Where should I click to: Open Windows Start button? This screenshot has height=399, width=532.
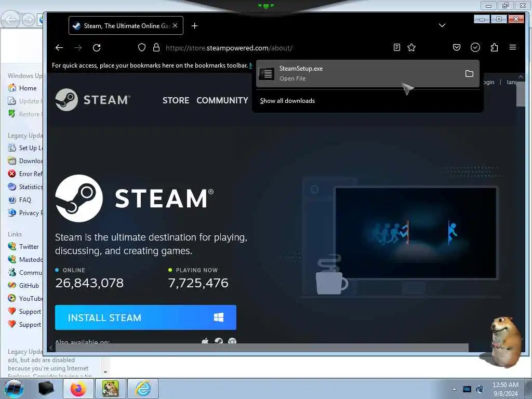(x=14, y=389)
